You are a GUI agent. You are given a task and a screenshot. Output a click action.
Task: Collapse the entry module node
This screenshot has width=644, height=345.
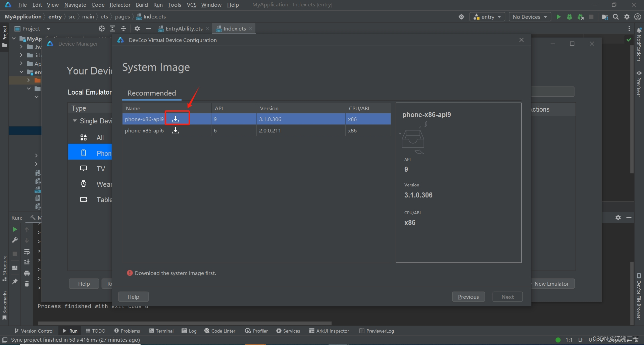(x=21, y=72)
